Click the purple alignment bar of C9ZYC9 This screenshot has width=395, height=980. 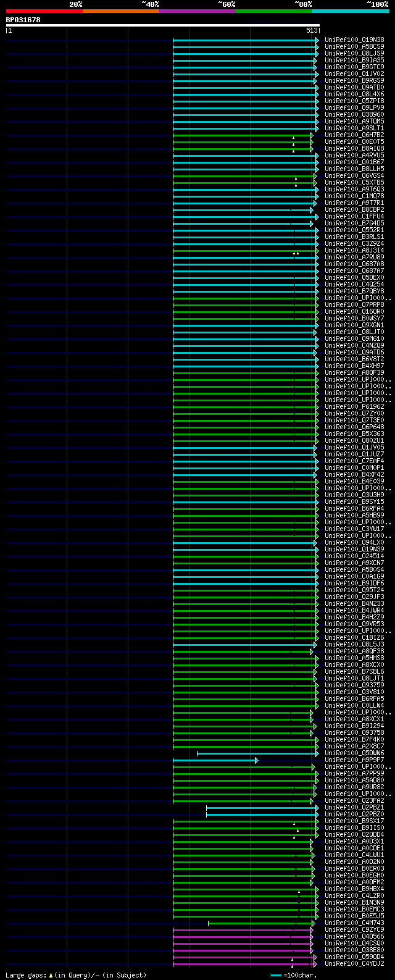coord(243,930)
